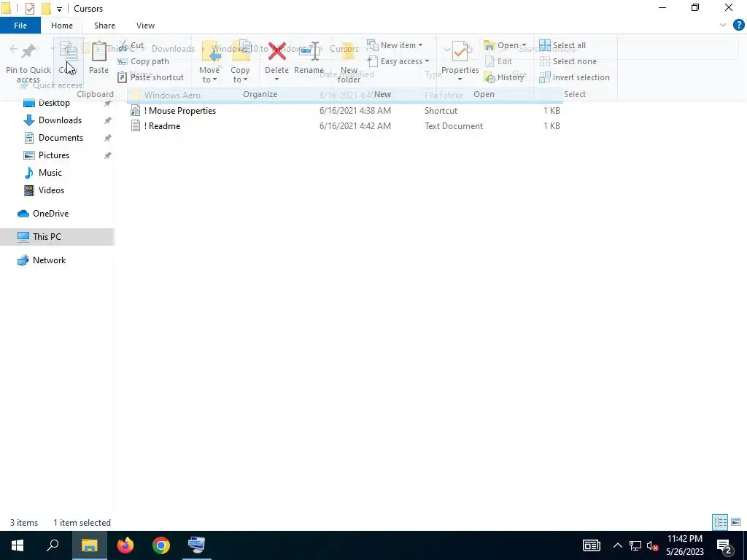Rename the selected item
The height and width of the screenshot is (560, 747).
click(309, 58)
